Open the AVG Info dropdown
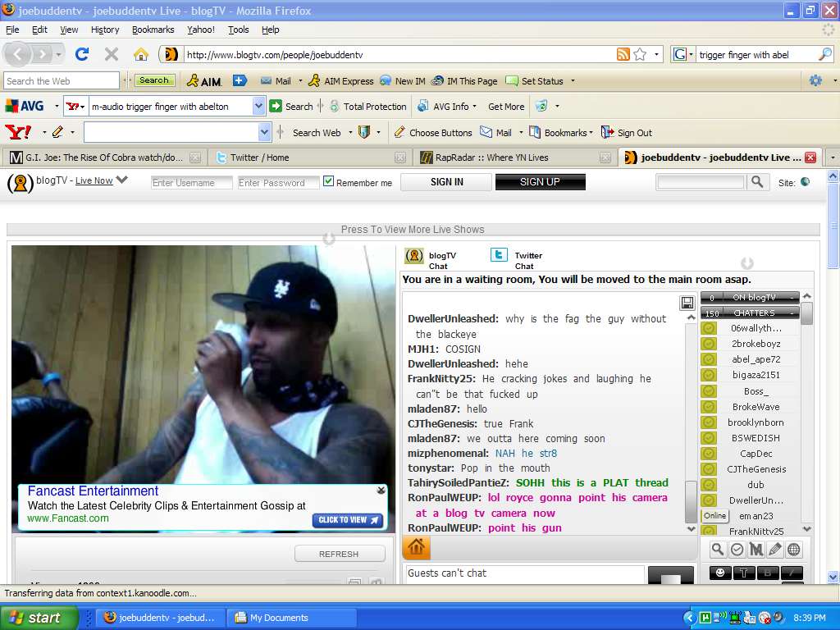840x630 pixels. (x=475, y=106)
